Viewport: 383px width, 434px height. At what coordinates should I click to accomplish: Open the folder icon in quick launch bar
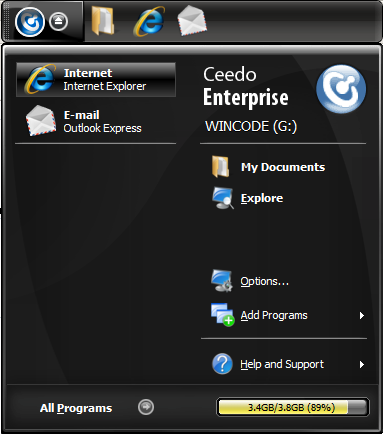(x=103, y=21)
